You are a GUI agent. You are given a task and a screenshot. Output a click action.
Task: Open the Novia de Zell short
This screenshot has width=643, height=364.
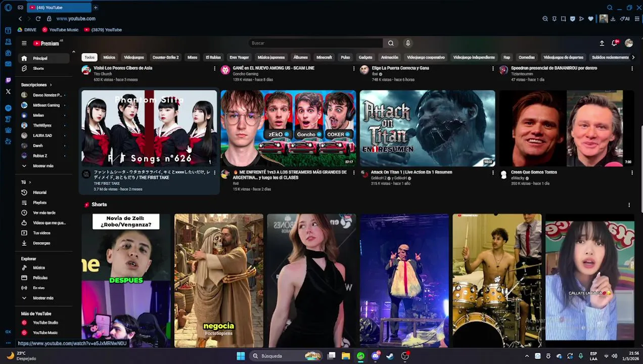[126, 281]
